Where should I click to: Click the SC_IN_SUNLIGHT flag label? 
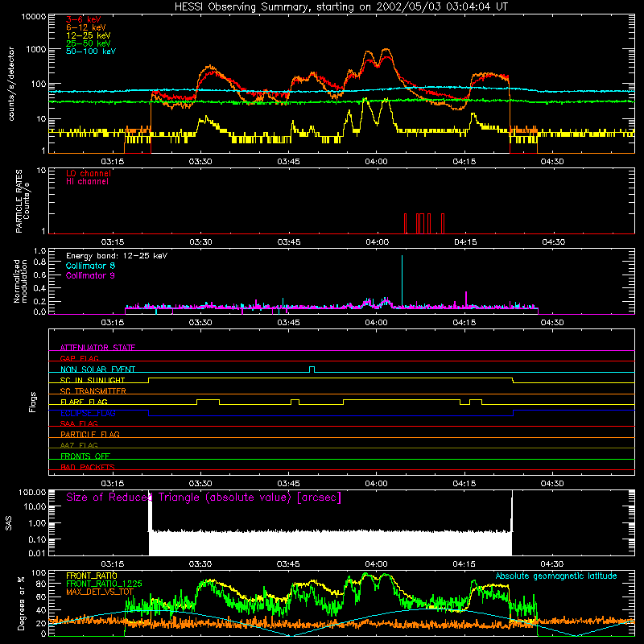coord(93,380)
